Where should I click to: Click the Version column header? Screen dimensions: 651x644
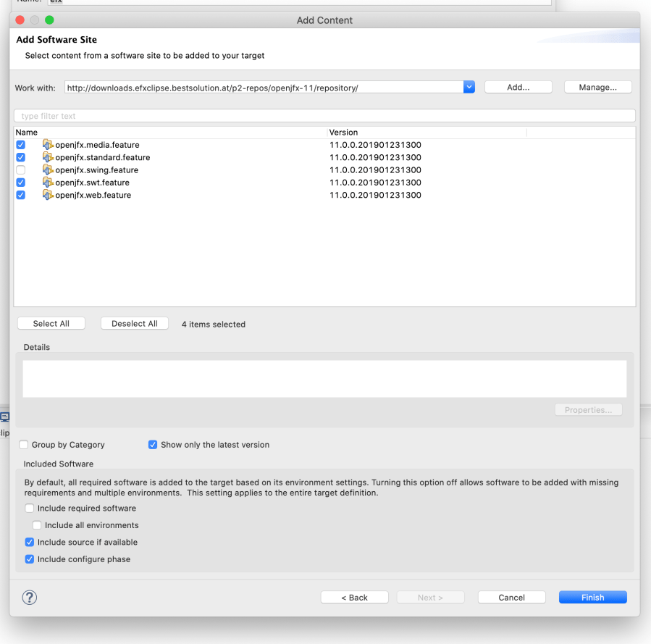click(343, 133)
